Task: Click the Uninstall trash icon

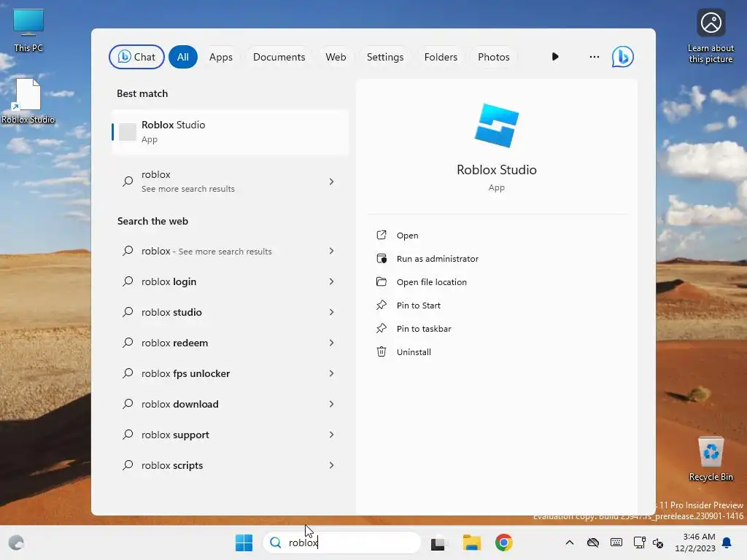Action: 382,351
